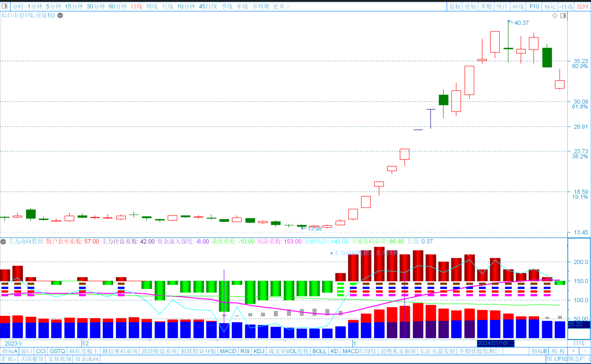Select the KDJ indicator
This screenshot has height=364, width=591.
[259, 351]
